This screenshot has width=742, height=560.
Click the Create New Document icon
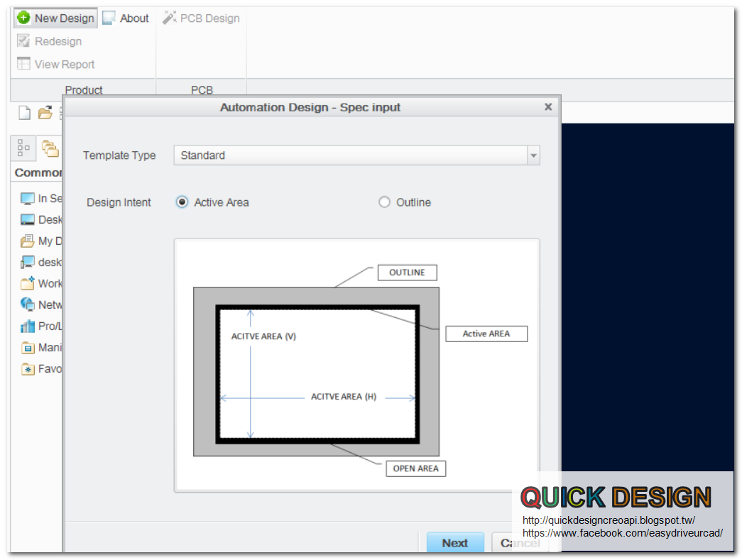click(x=23, y=113)
